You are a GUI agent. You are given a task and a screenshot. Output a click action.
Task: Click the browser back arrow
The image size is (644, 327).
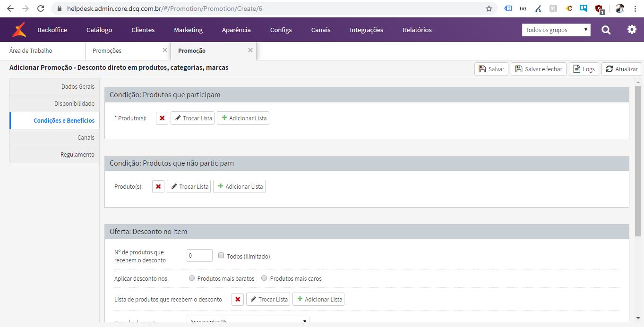tap(10, 8)
